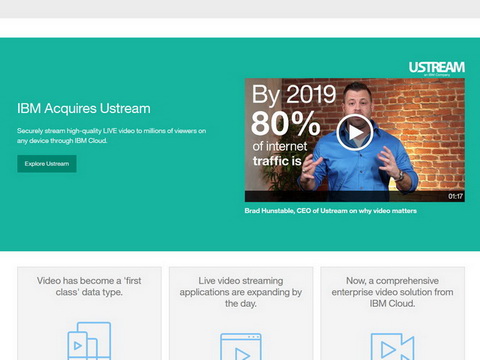Play the Ustream CEO video
Screen dimensions: 480x360
click(x=355, y=132)
